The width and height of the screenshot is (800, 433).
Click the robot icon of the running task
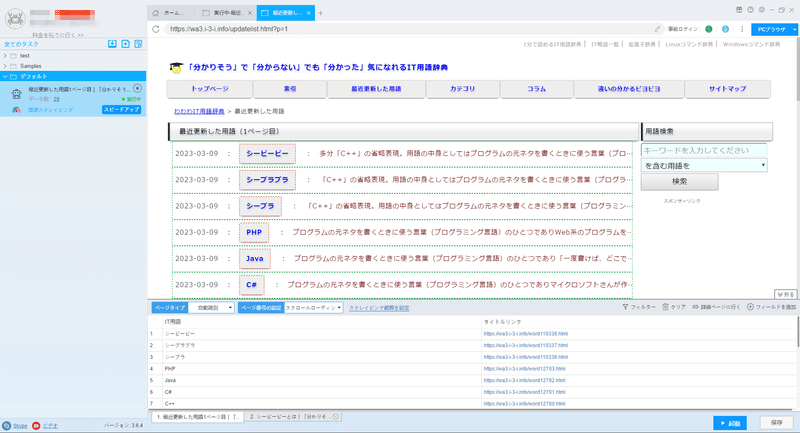(16, 94)
